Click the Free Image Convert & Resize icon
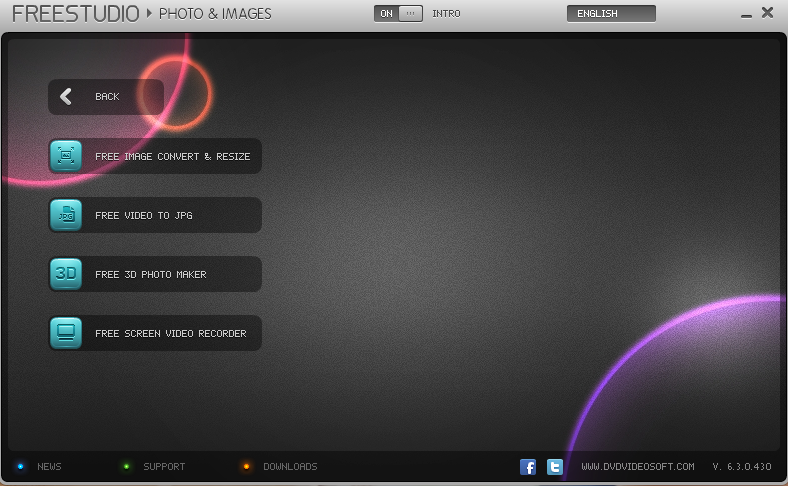The width and height of the screenshot is (788, 486). click(x=66, y=156)
